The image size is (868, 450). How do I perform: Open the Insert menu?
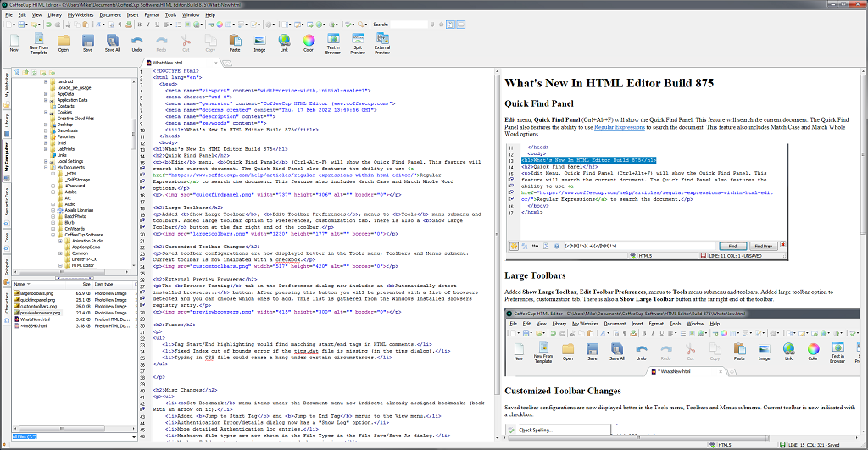133,15
